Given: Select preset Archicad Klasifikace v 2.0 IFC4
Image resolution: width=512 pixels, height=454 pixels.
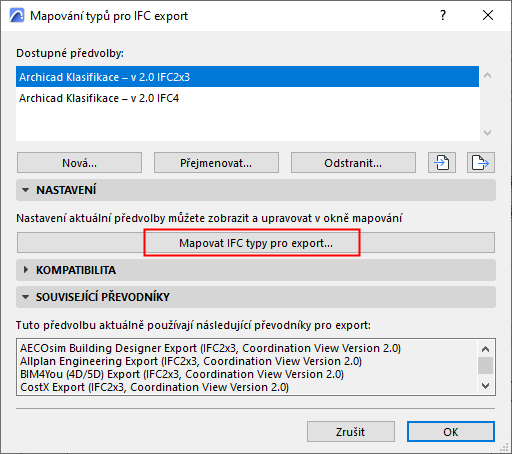Looking at the screenshot, I should click(247, 98).
